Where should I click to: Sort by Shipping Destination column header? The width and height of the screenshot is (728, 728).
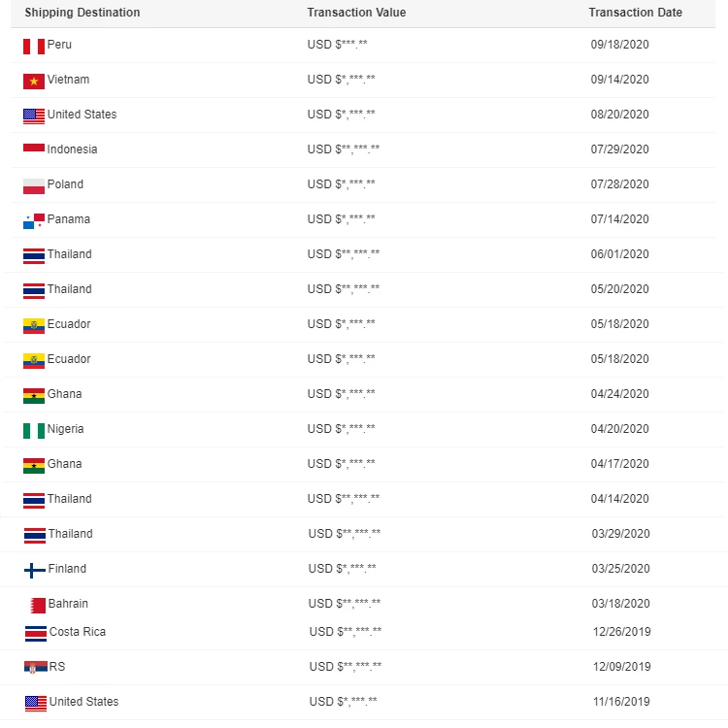[82, 13]
